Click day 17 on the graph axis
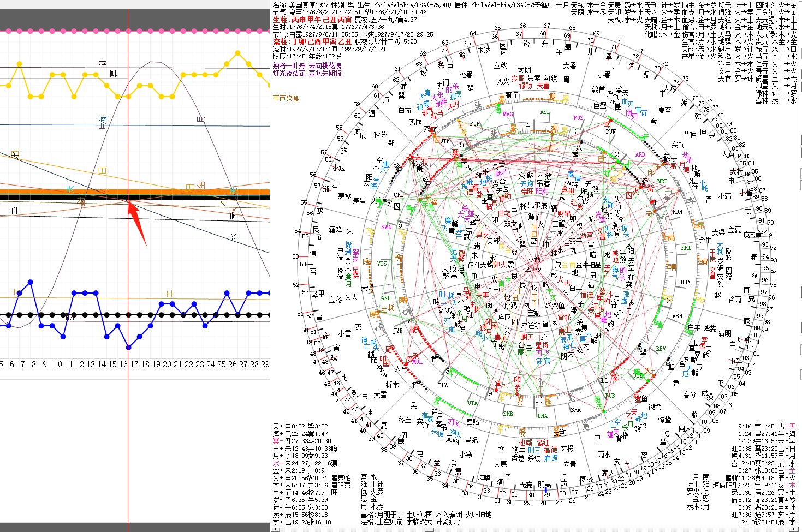The image size is (802, 532). point(134,364)
